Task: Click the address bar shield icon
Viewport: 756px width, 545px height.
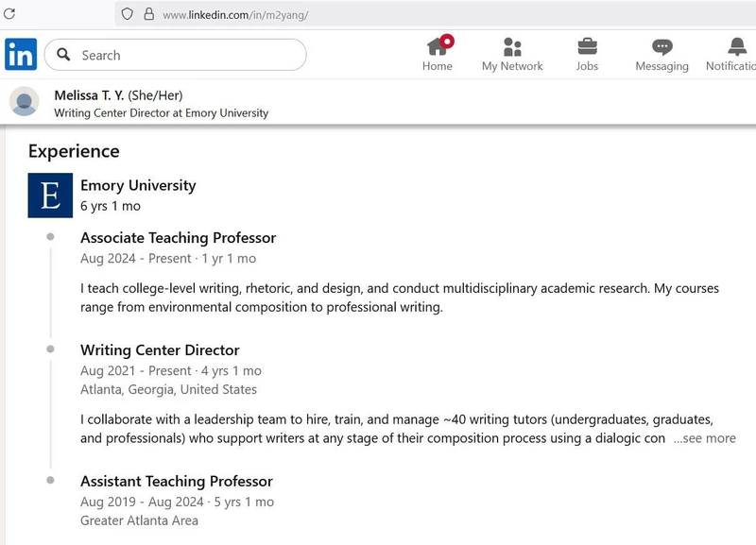Action: (x=127, y=14)
